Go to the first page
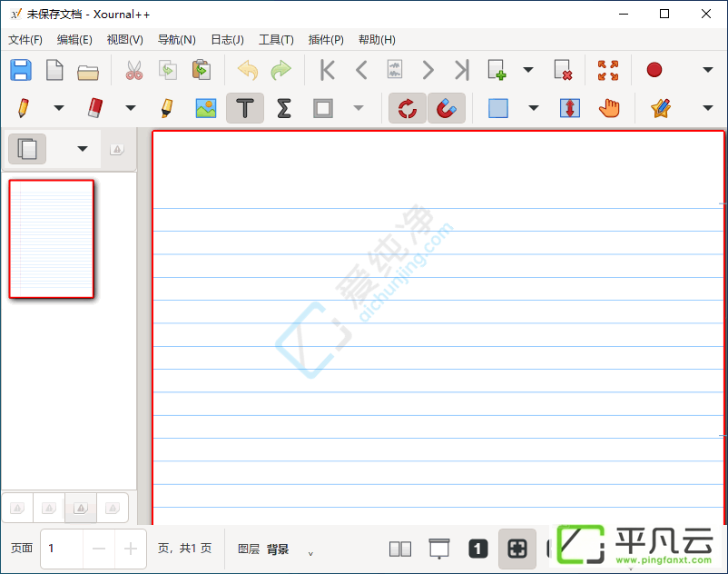This screenshot has width=728, height=574. [x=328, y=70]
